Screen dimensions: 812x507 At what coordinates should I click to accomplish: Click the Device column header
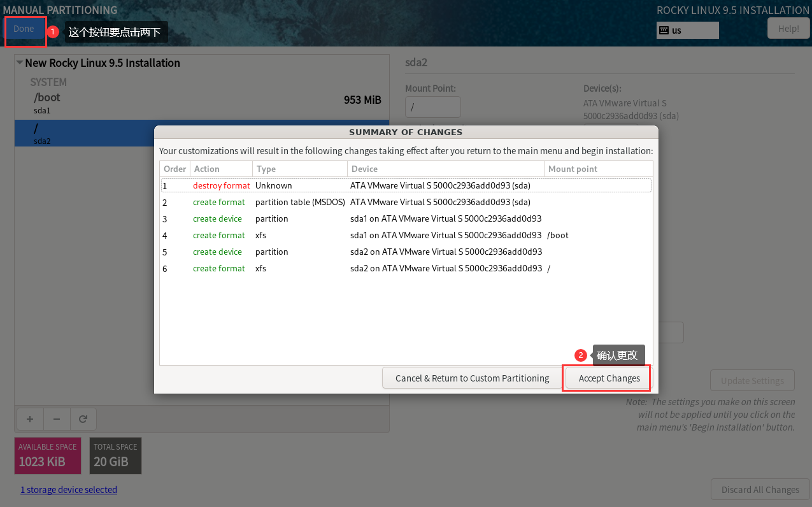[x=445, y=169]
